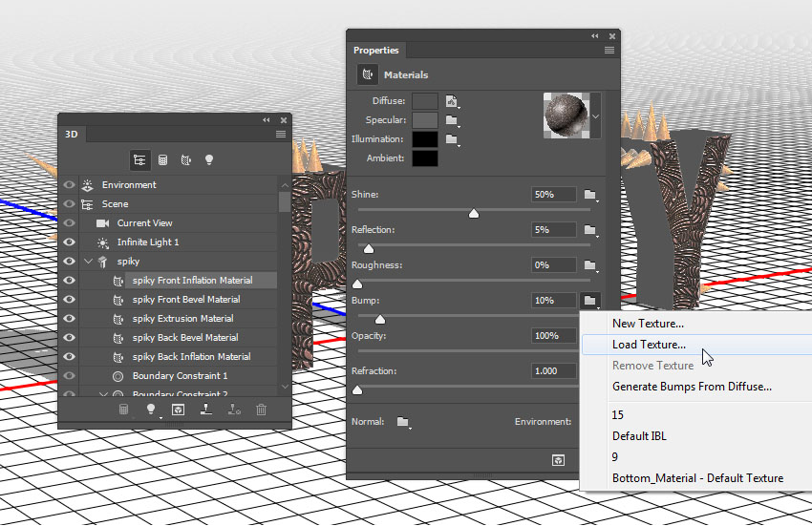
Task: Hide spiky Front Bevel Material
Action: pos(69,300)
